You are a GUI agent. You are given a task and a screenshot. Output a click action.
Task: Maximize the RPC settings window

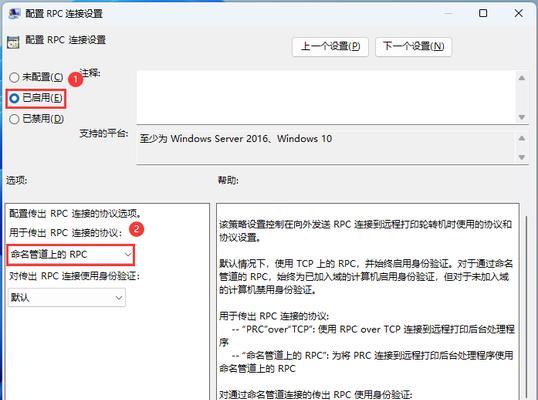483,13
